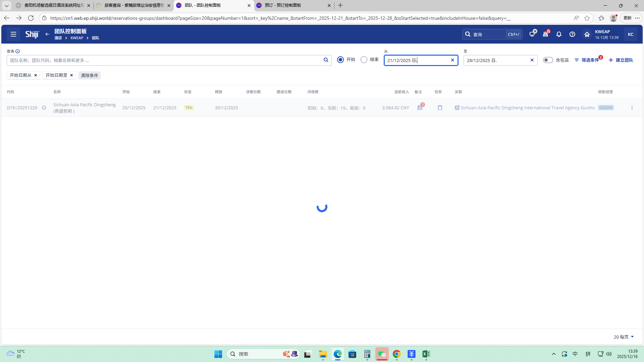Click the home icon next to KWEAP
This screenshot has width=644, height=362.
587,34
